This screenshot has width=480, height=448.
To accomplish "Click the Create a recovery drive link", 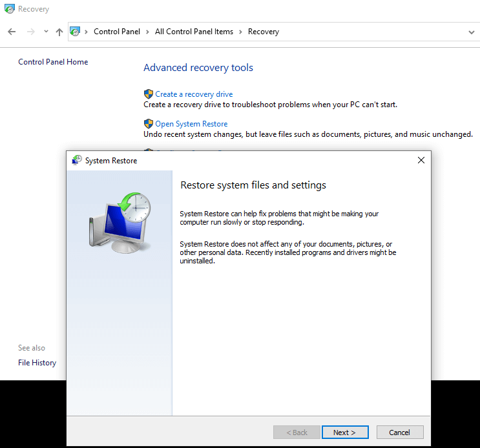I will (x=194, y=94).
